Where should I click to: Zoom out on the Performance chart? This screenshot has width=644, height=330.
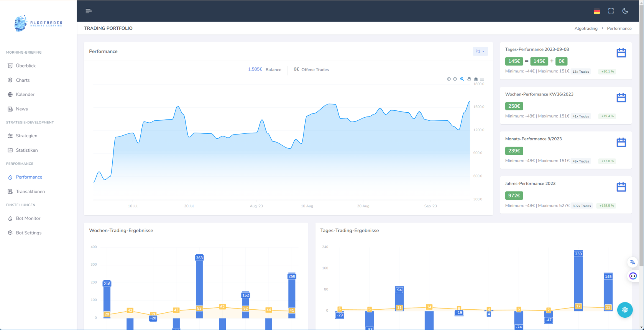455,79
